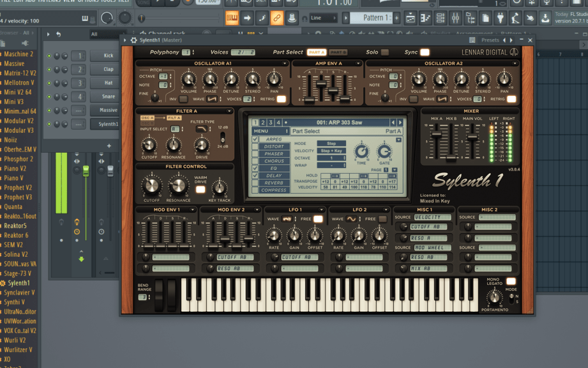The image size is (588, 368).
Task: Adjust the Mixer Mix A slider
Action: (436, 134)
